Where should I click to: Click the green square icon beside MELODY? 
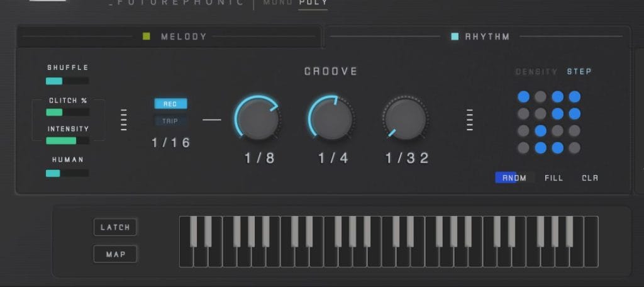click(x=147, y=37)
